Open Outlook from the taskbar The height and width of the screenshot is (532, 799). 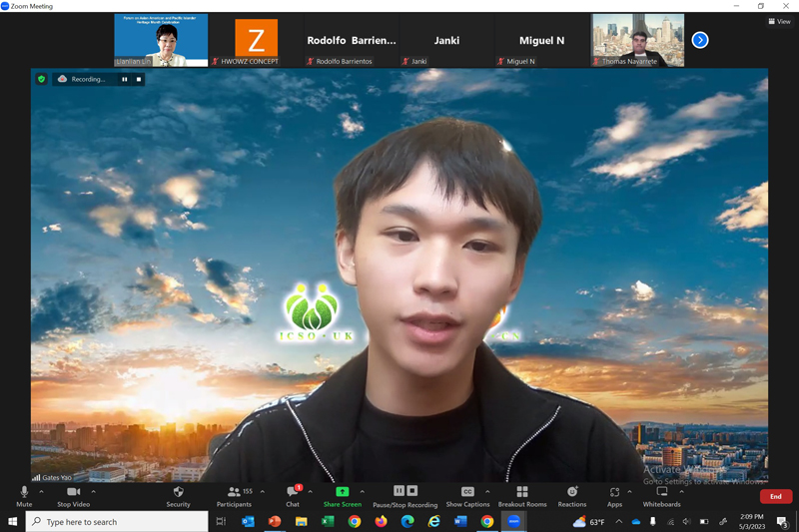pos(248,521)
